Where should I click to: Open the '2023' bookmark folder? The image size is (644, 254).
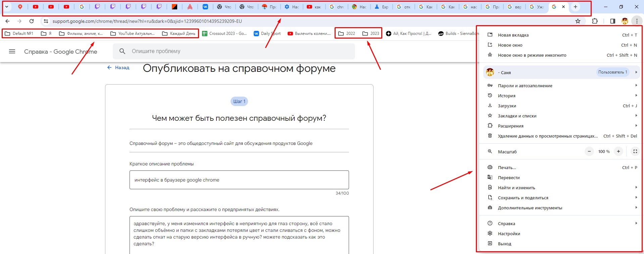click(x=371, y=34)
